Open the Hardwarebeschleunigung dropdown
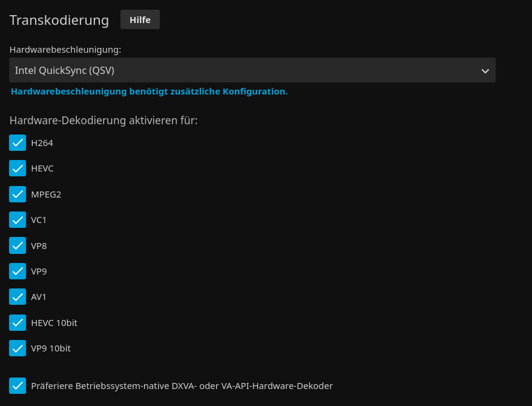 (252, 70)
